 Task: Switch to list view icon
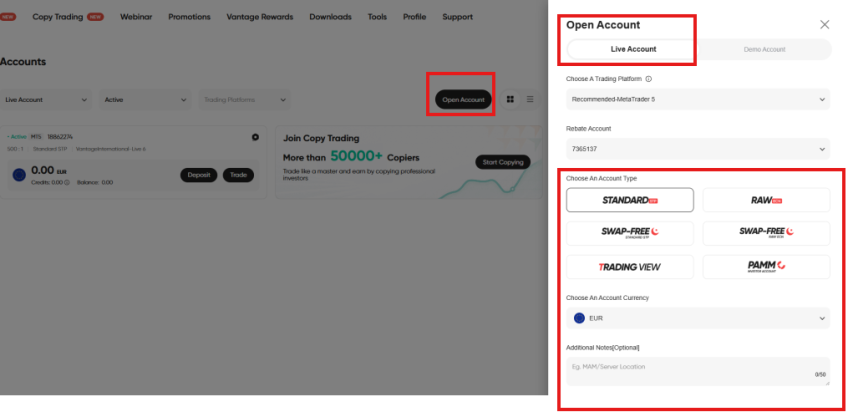pyautogui.click(x=530, y=99)
